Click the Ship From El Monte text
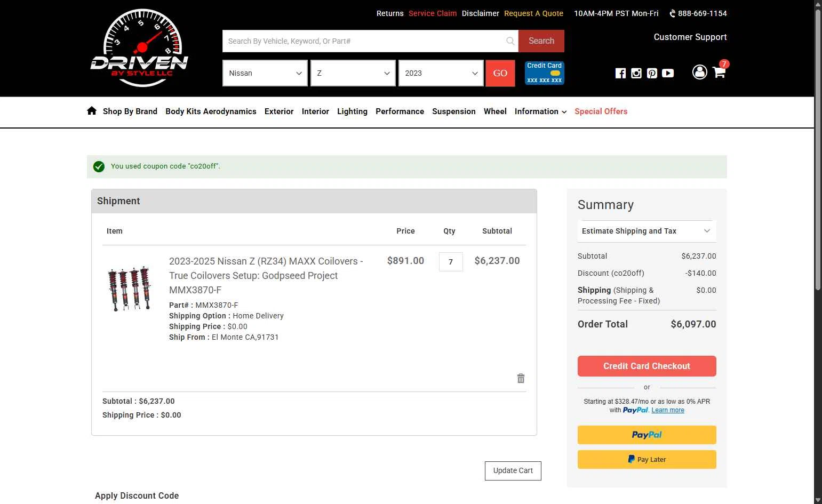Viewport: 822px width, 504px height. tap(224, 337)
